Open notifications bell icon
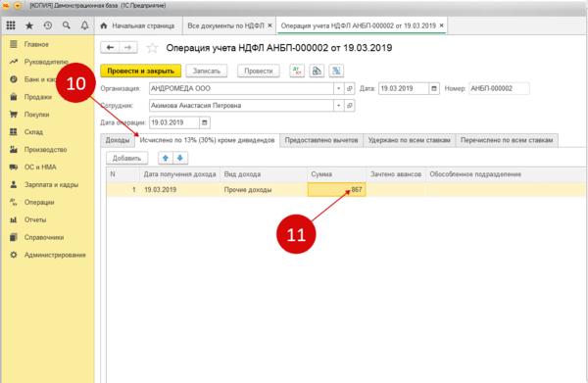Image resolution: width=588 pixels, height=383 pixels. 84,25
